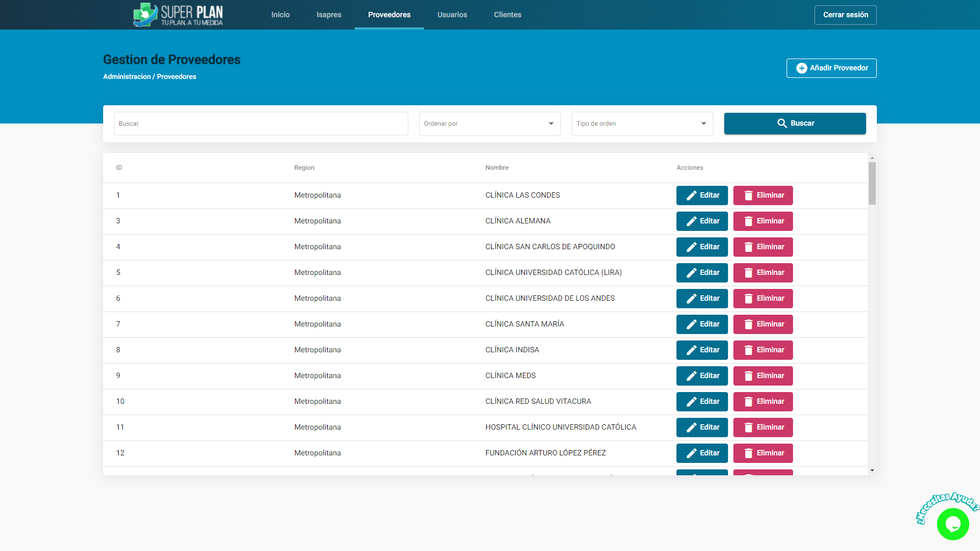Viewport: 980px width, 551px height.
Task: Pencil icon for CLÍNICA UNIVERSIDAD CATÓLICA (LIRA)
Action: [x=691, y=273]
